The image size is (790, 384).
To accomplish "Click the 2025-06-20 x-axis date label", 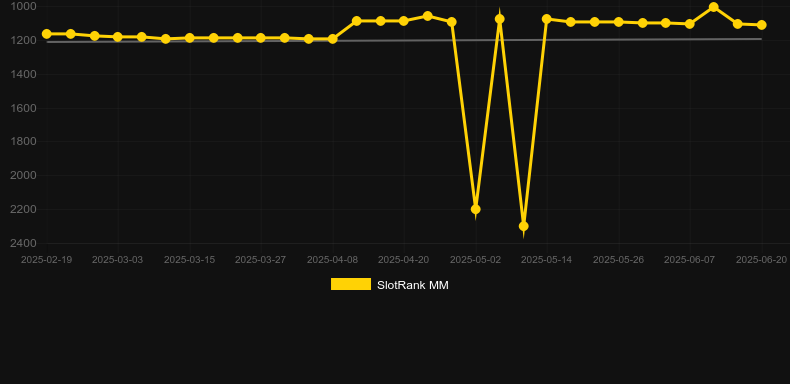I will (761, 260).
